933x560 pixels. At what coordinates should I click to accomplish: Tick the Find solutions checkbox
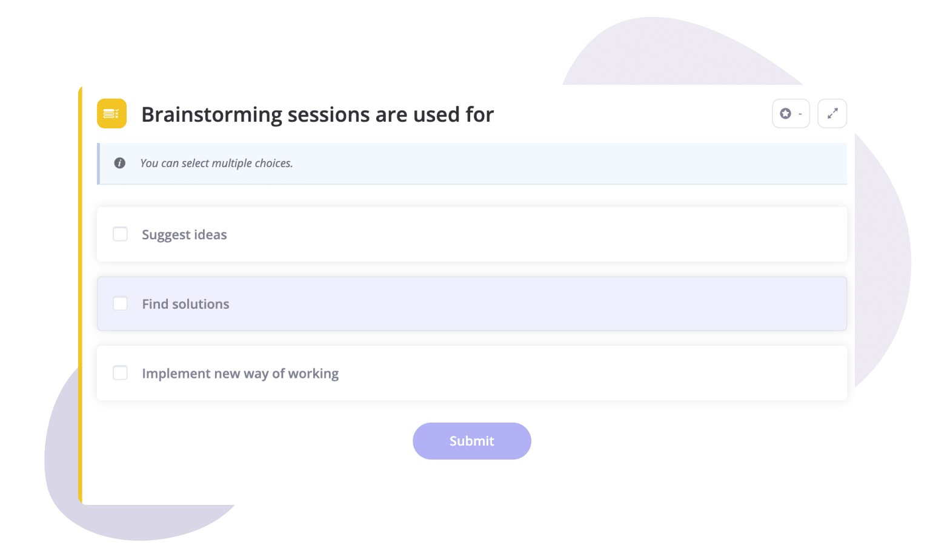click(121, 304)
